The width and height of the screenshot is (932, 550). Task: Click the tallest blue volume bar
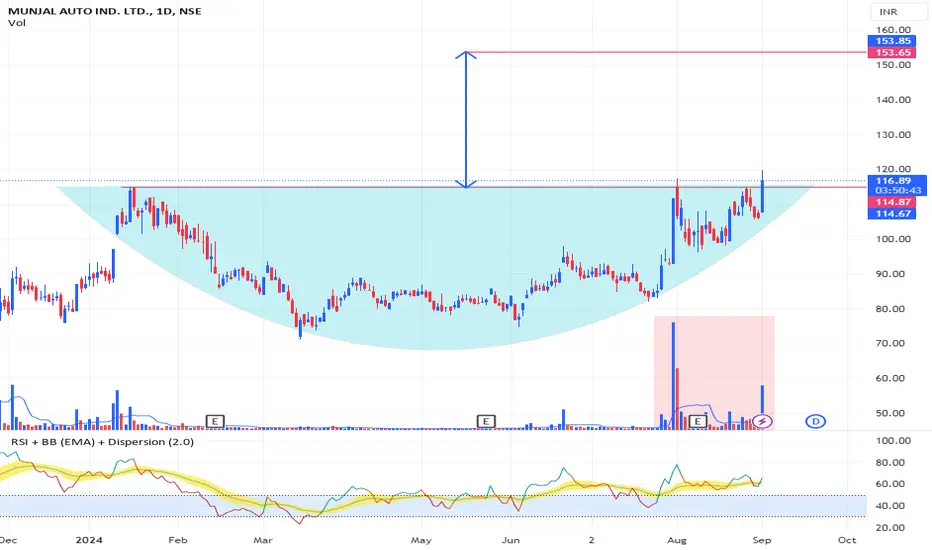click(673, 375)
